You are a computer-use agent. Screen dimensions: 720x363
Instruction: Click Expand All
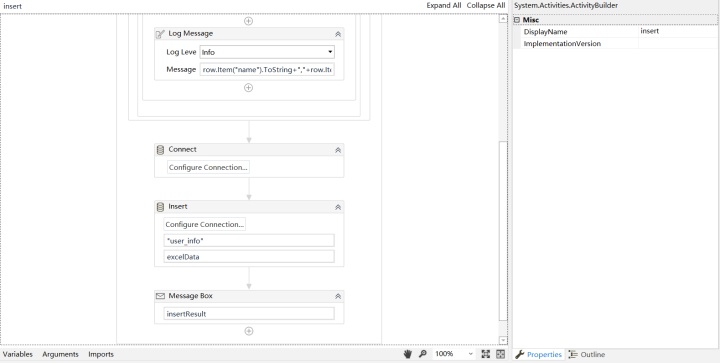point(444,6)
